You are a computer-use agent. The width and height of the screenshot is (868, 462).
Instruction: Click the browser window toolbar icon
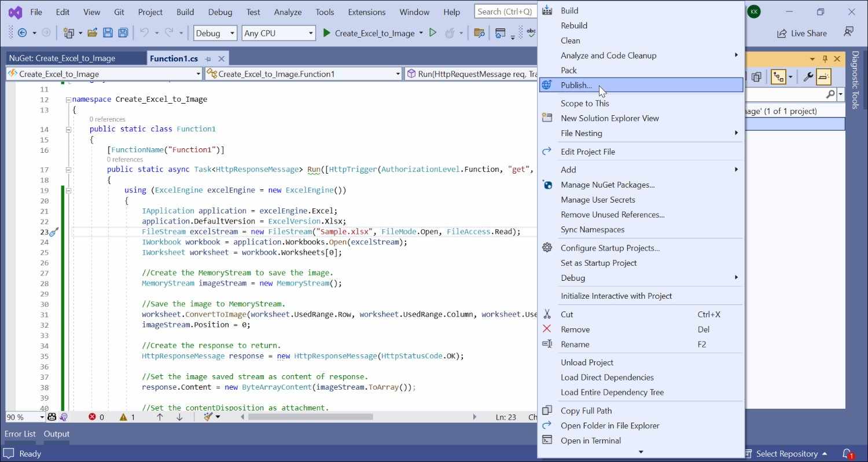tap(501, 33)
